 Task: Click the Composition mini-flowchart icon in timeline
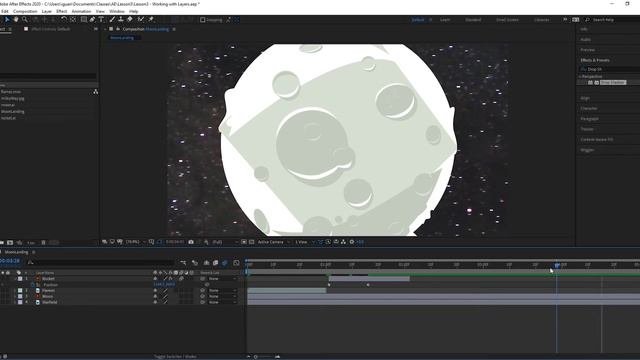[x=183, y=263]
